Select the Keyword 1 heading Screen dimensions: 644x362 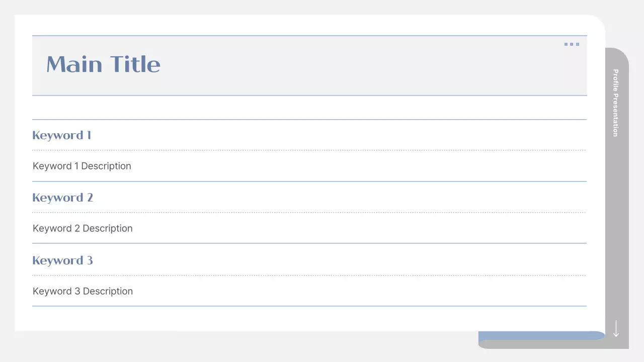coord(61,135)
